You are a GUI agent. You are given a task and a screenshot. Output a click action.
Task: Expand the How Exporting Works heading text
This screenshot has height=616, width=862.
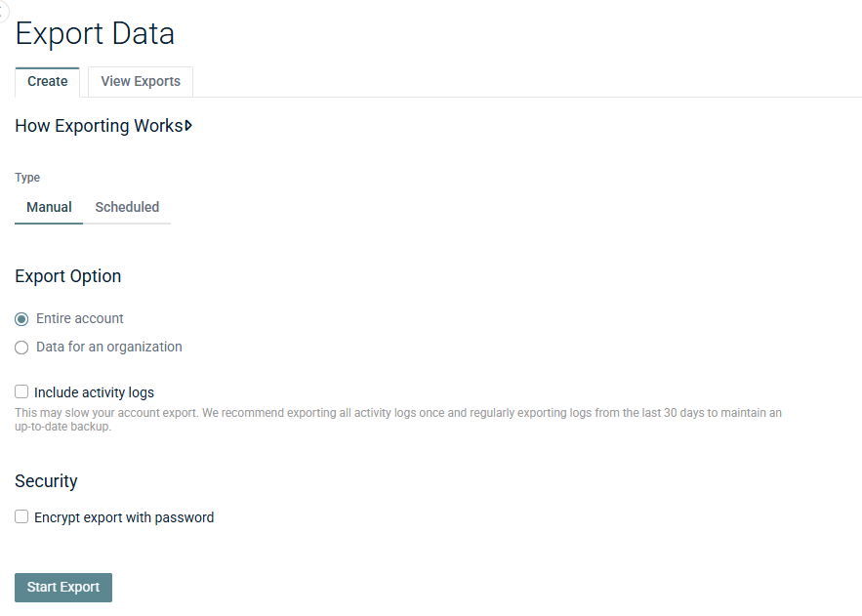[99, 126]
